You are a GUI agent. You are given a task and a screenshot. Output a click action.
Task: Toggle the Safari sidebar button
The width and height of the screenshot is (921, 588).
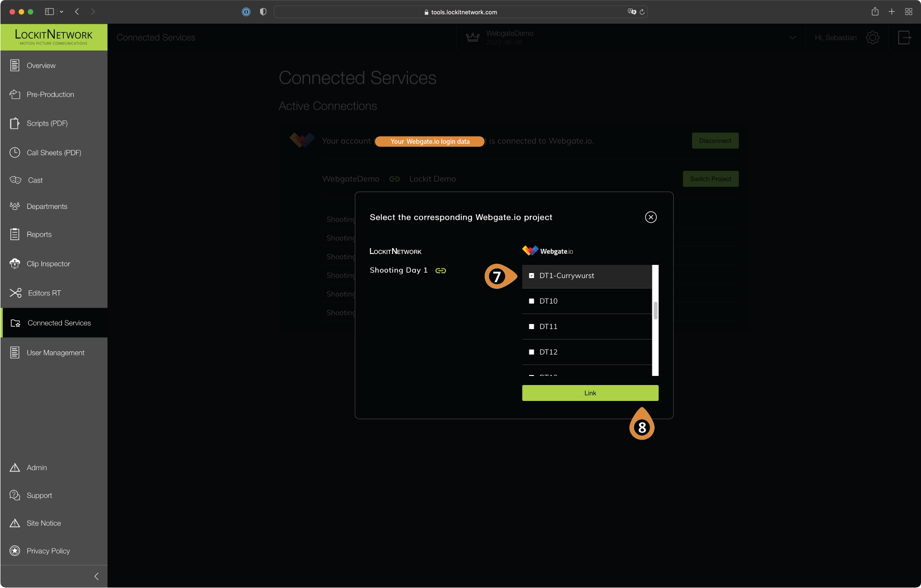[x=49, y=12]
